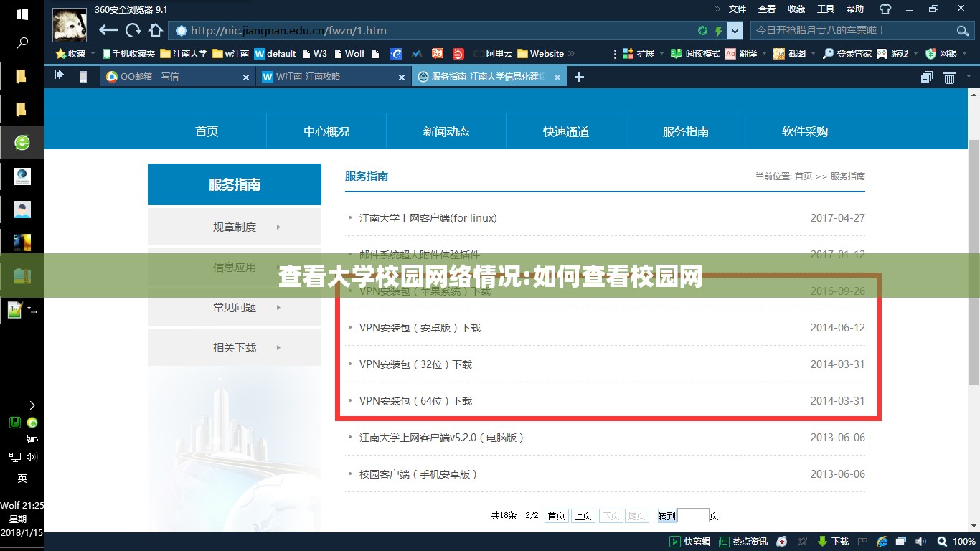Go back with the browser back arrow
The image size is (980, 551).
108,30
